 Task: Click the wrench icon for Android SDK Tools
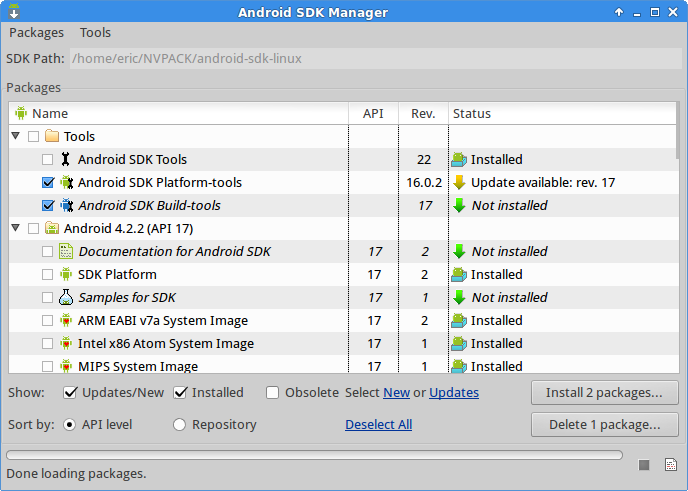point(65,159)
